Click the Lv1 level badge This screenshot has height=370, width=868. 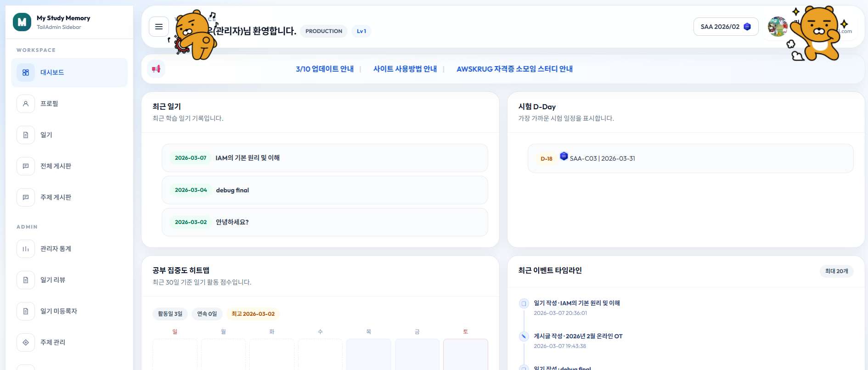[x=361, y=31]
